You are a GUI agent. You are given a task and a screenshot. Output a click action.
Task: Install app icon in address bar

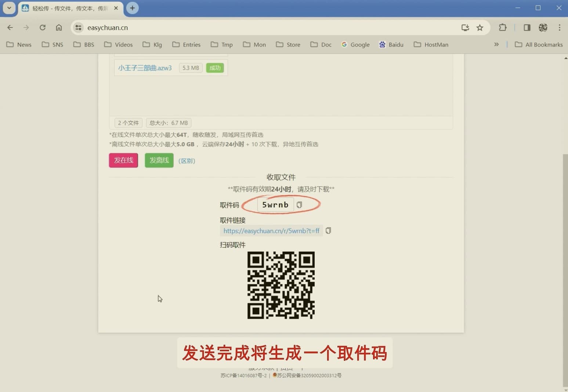465,28
